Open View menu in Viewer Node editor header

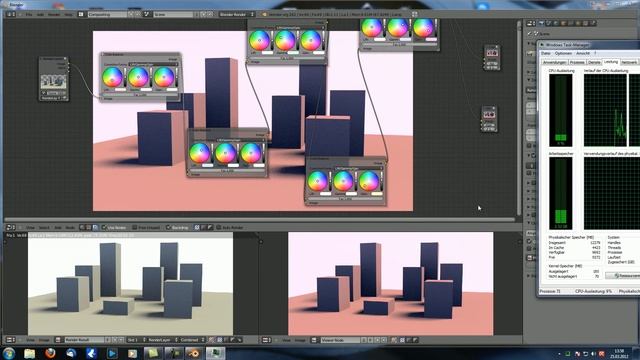tap(287, 340)
